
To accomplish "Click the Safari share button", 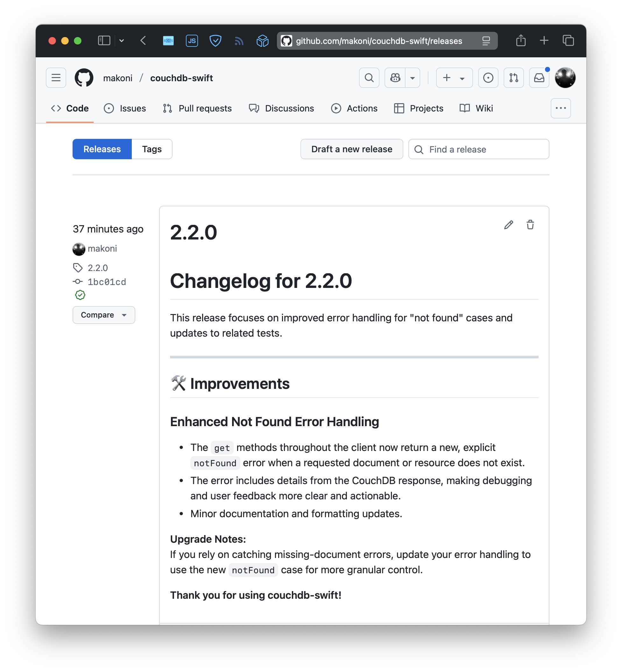I will click(x=521, y=40).
